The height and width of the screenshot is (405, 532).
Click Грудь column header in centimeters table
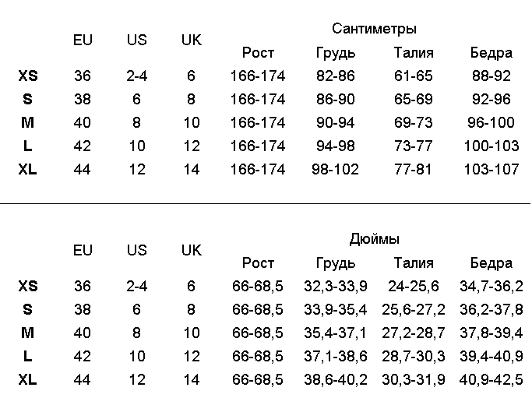pyautogui.click(x=336, y=53)
